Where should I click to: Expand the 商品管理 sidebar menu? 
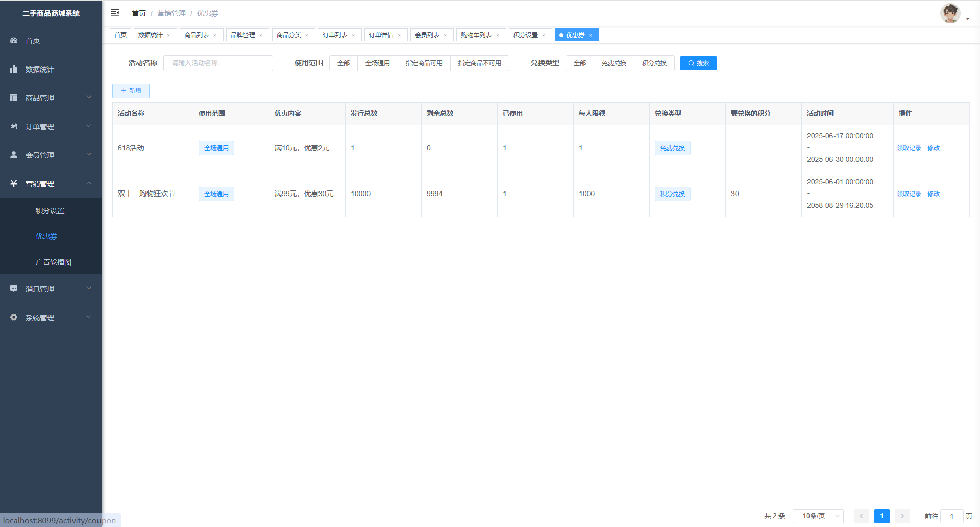(x=51, y=98)
